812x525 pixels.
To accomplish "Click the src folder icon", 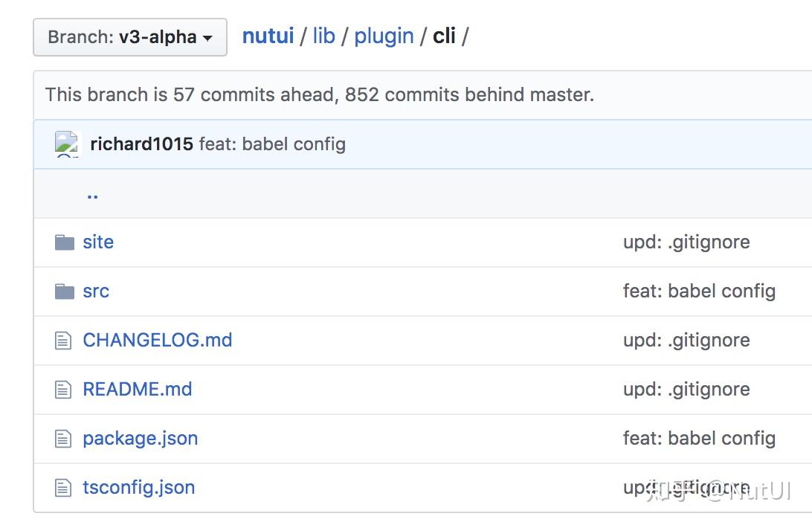I will 65,292.
